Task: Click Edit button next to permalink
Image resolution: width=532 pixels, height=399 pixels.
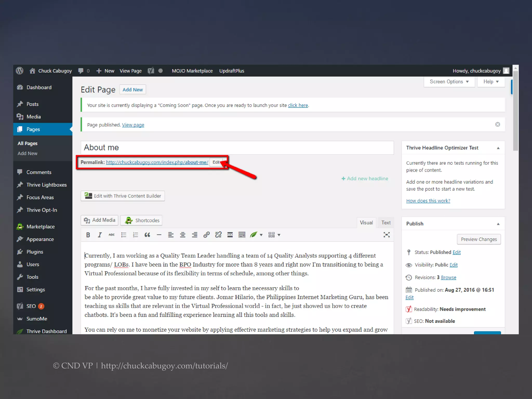Action: [216, 162]
